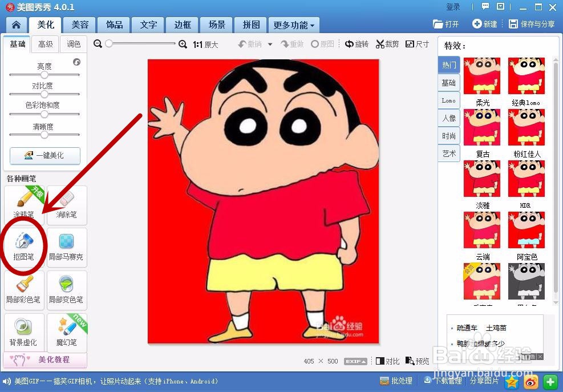Apply the 柔光 effect thumbnail

(482, 76)
